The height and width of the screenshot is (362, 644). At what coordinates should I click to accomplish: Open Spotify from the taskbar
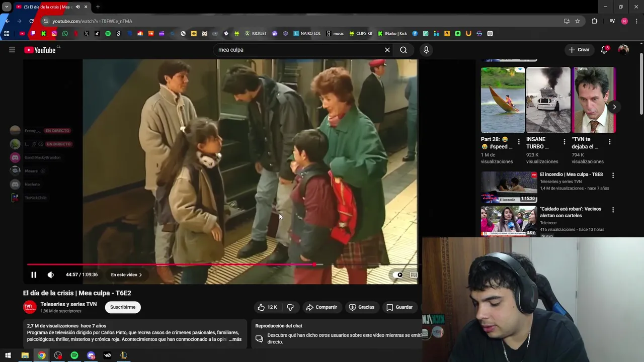(74, 355)
